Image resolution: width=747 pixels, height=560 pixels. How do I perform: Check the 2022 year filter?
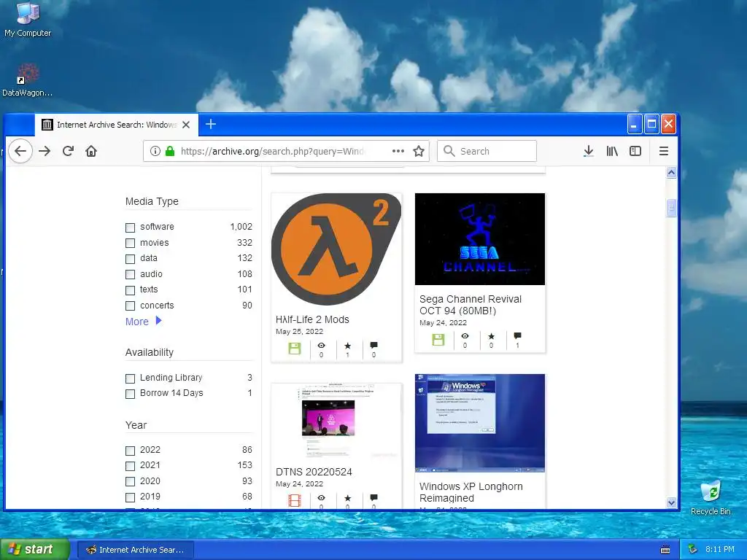pos(130,451)
